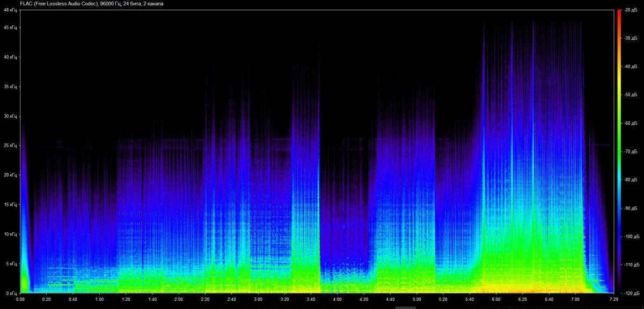Select the 0:00 time axis label
Screen dimensions: 644x309
(20, 299)
